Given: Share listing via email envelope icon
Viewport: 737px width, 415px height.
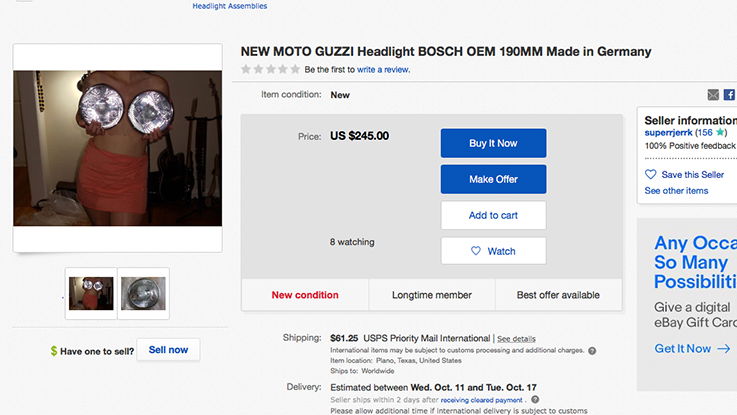Looking at the screenshot, I should click(713, 95).
